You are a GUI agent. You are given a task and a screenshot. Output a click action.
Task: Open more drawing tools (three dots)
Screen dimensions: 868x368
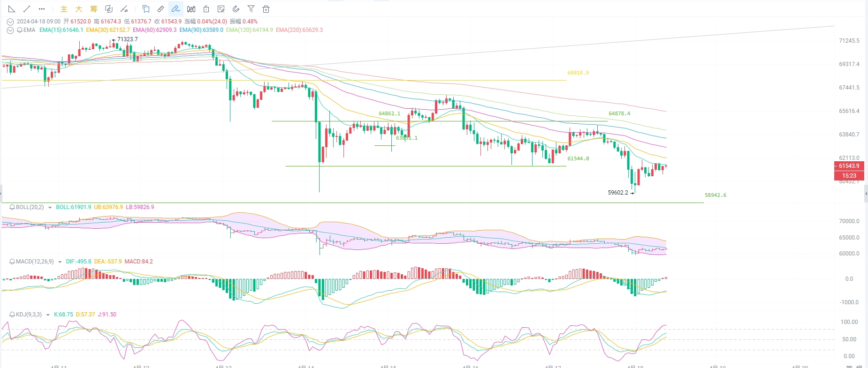[x=42, y=9]
